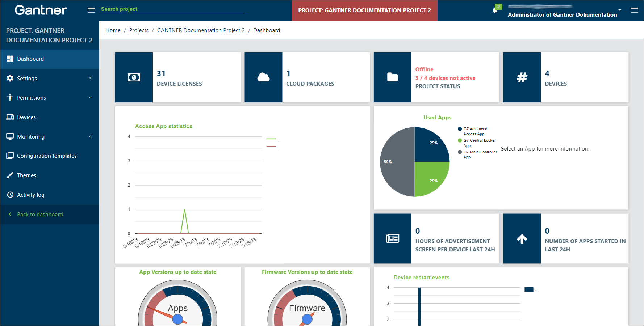Toggle green series in Access App legend
Screen dimensions: 644x326
tap(272, 139)
